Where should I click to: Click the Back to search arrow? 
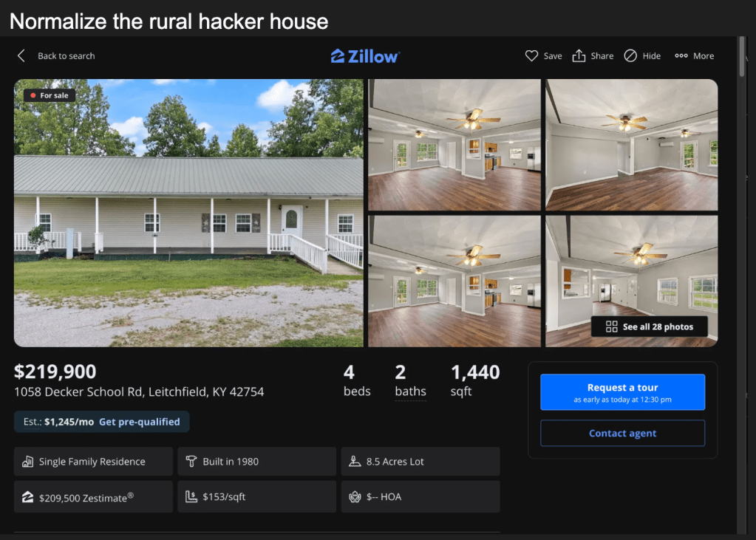[x=21, y=56]
